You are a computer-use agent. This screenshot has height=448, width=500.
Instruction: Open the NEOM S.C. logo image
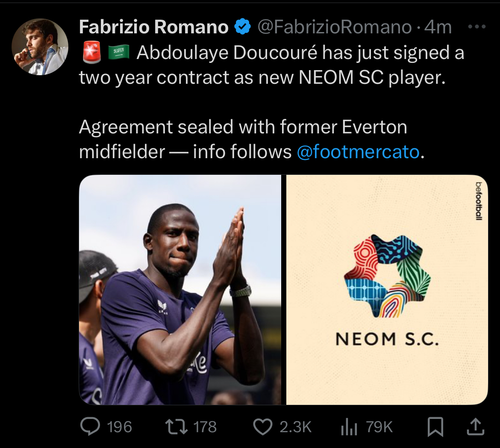point(387,289)
